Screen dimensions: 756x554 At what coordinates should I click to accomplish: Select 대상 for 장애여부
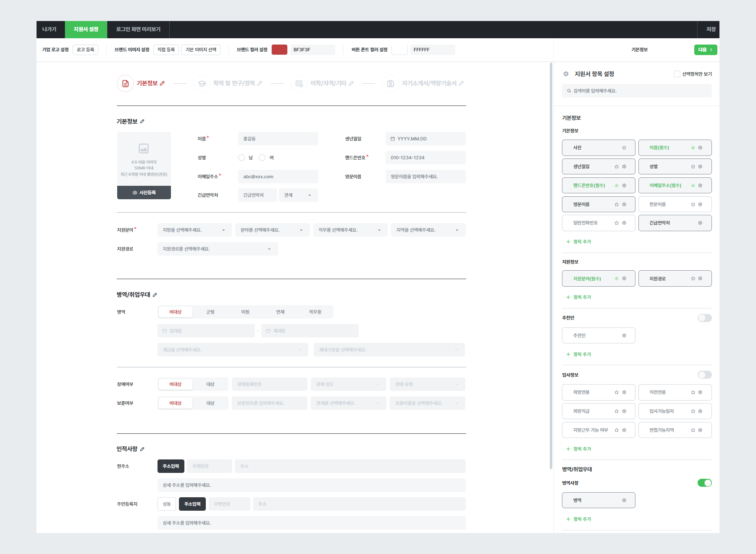(x=210, y=384)
